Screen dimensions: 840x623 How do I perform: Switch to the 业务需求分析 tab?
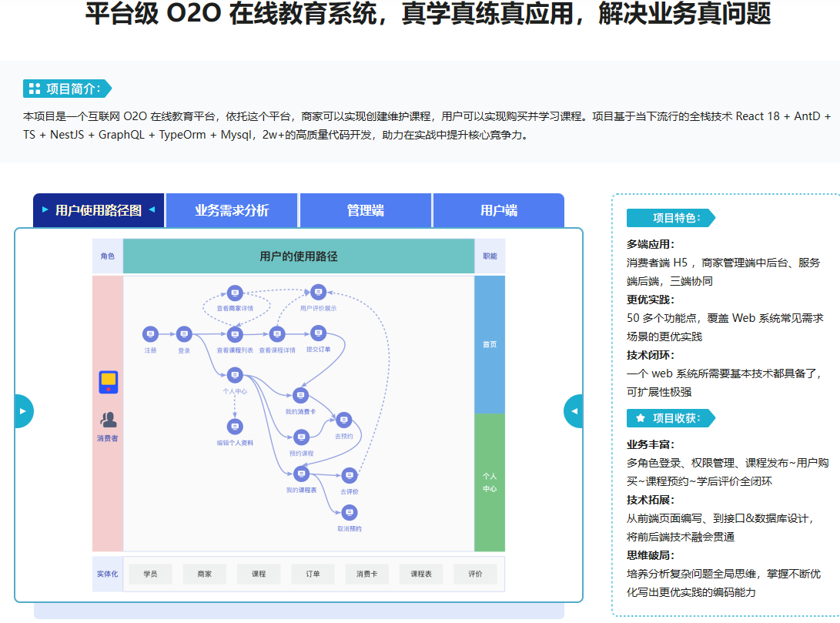tap(232, 210)
